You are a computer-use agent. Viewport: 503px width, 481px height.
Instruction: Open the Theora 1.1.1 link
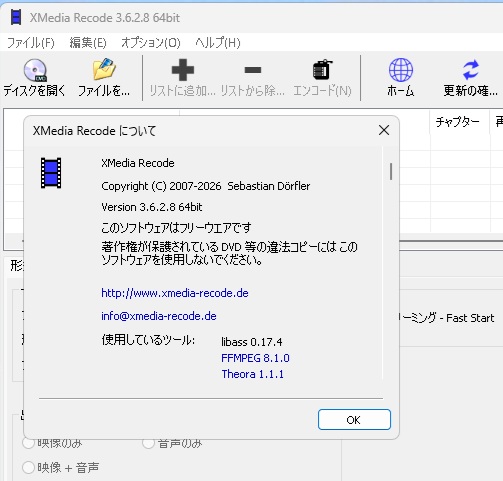[x=253, y=374]
